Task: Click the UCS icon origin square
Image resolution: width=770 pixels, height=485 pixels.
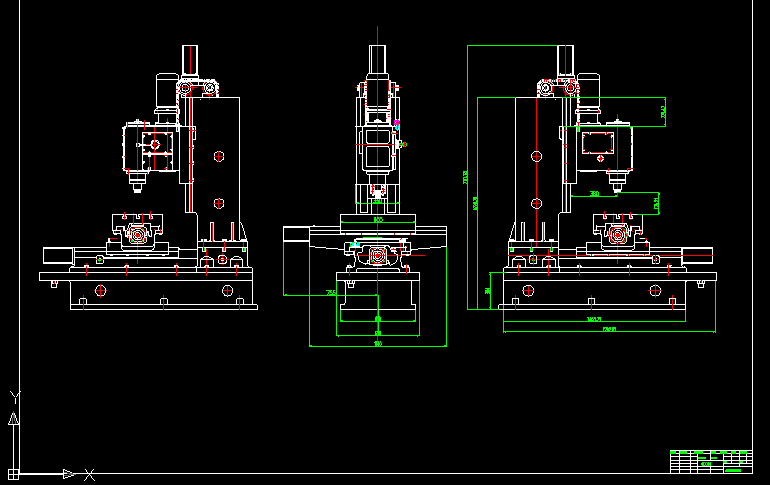Action: [14, 472]
